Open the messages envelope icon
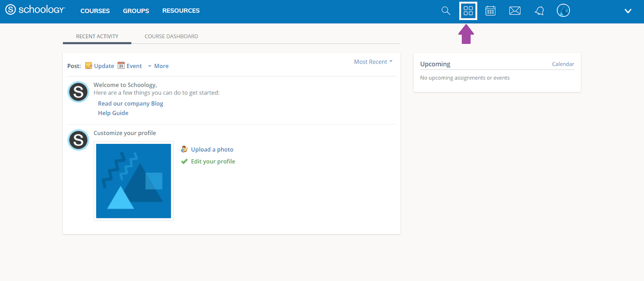The width and height of the screenshot is (644, 281). pyautogui.click(x=515, y=11)
